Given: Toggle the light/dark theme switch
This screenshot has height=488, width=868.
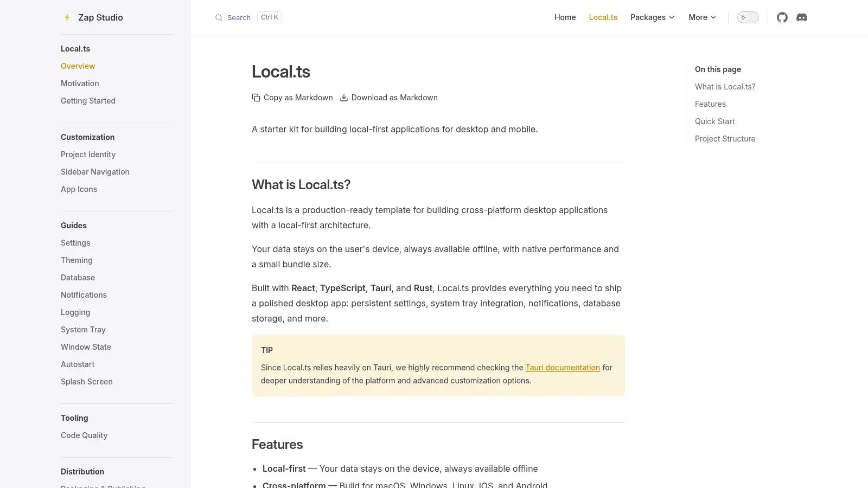Looking at the screenshot, I should [x=748, y=17].
